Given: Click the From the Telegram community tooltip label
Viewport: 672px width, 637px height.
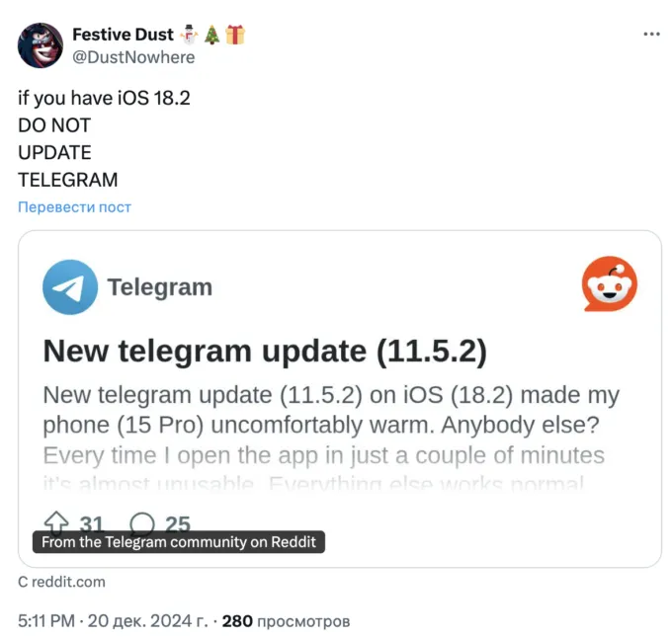Looking at the screenshot, I should click(179, 542).
